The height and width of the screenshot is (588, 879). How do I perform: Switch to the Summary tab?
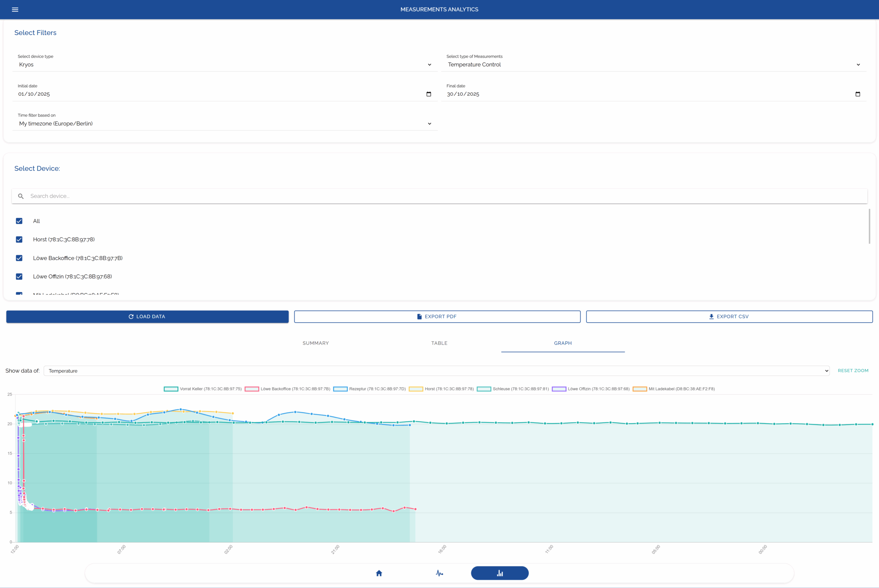pyautogui.click(x=315, y=343)
